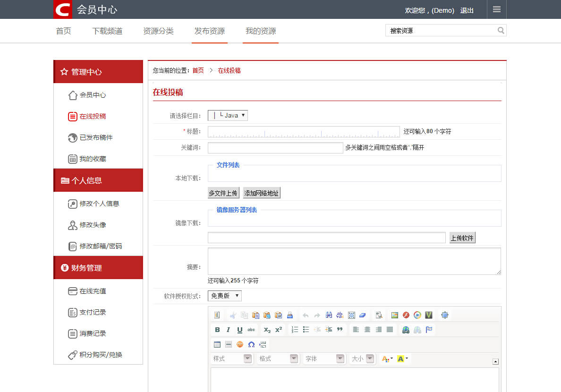Click the 添加网络地址 button
This screenshot has height=392, width=561.
click(262, 193)
